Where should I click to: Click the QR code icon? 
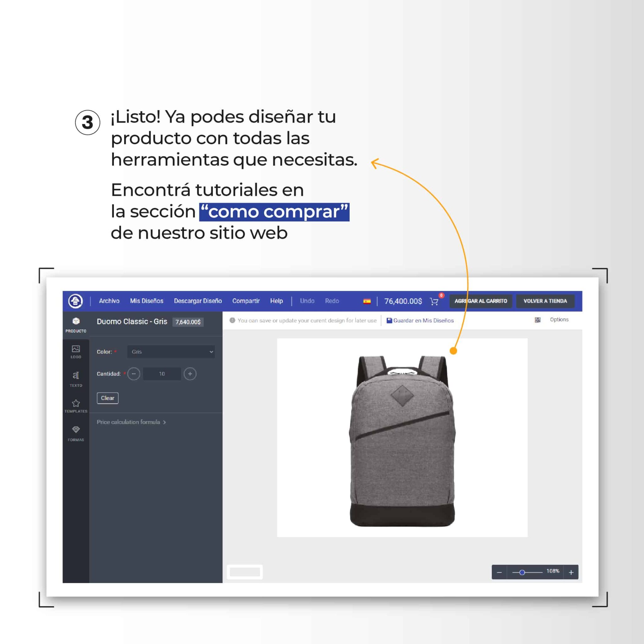(x=537, y=320)
